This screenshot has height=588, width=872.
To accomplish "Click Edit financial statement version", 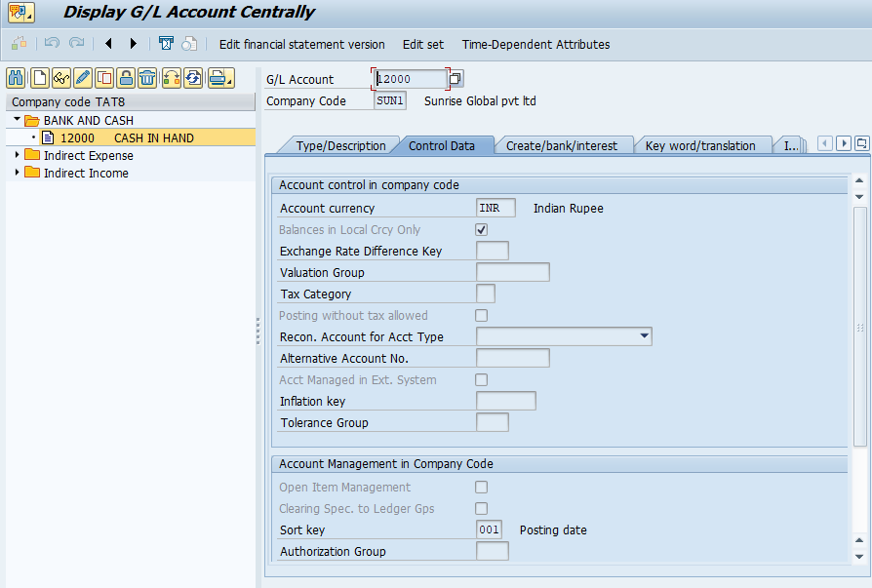I will (302, 45).
